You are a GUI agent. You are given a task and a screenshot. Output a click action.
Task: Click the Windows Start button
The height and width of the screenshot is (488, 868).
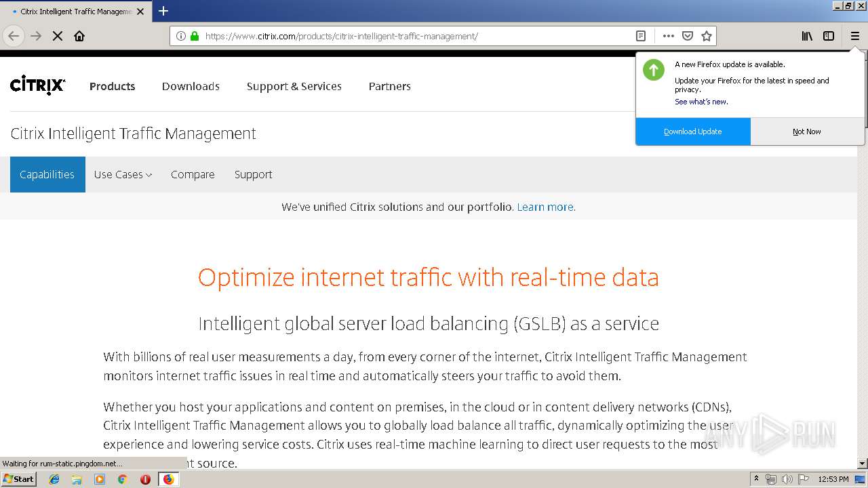(x=19, y=479)
